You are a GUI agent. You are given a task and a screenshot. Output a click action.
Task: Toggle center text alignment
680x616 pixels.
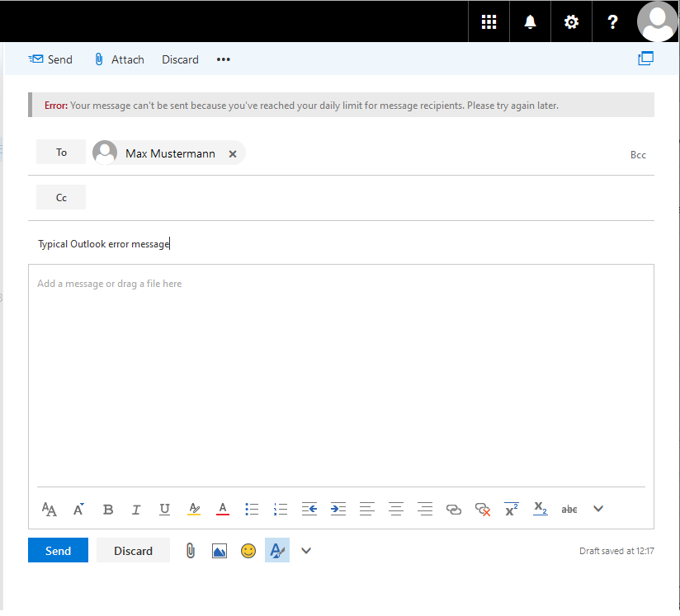coord(395,509)
